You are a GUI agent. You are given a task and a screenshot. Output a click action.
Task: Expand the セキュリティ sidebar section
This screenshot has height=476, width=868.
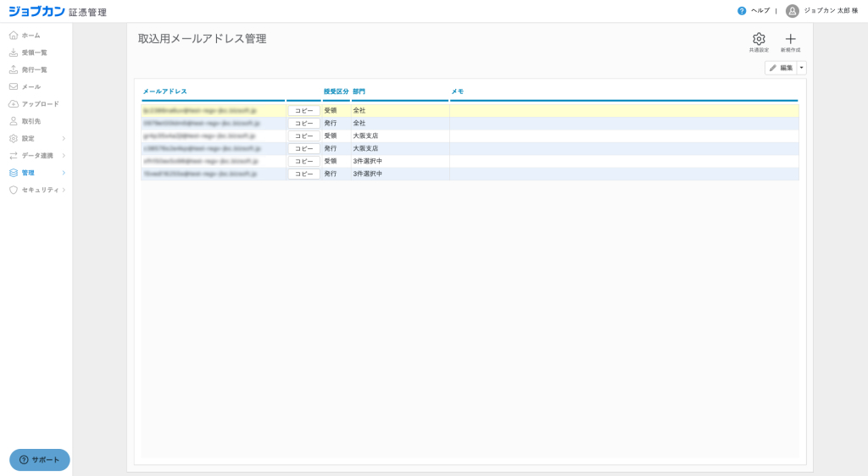click(64, 190)
